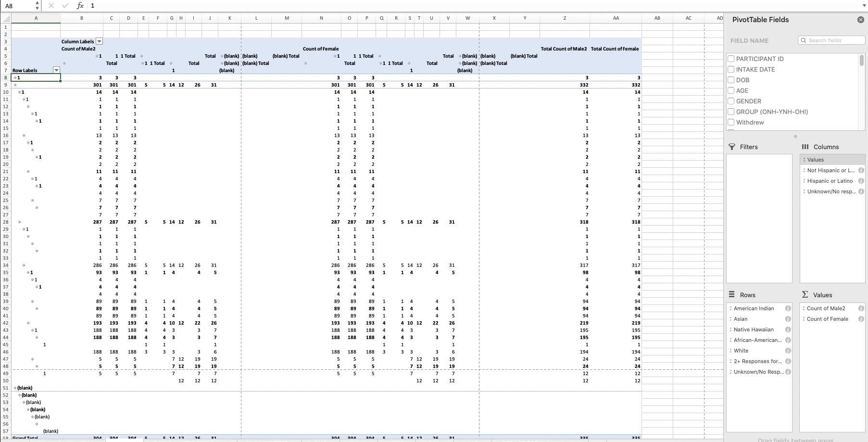Screen dimensions: 868x442
Task: Click the select-all corner of the sheet
Action: point(6,18)
